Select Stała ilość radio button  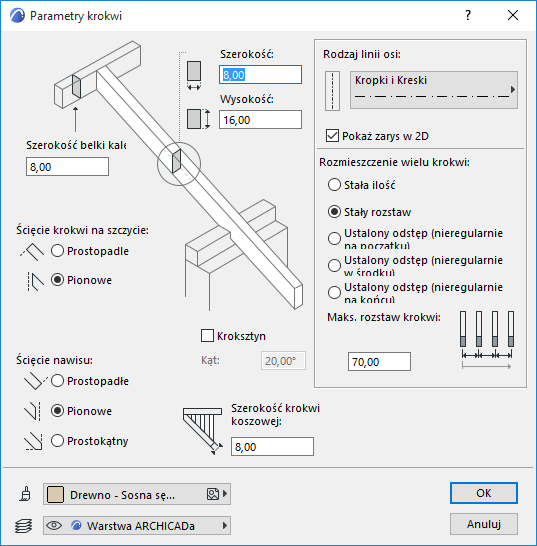point(334,185)
